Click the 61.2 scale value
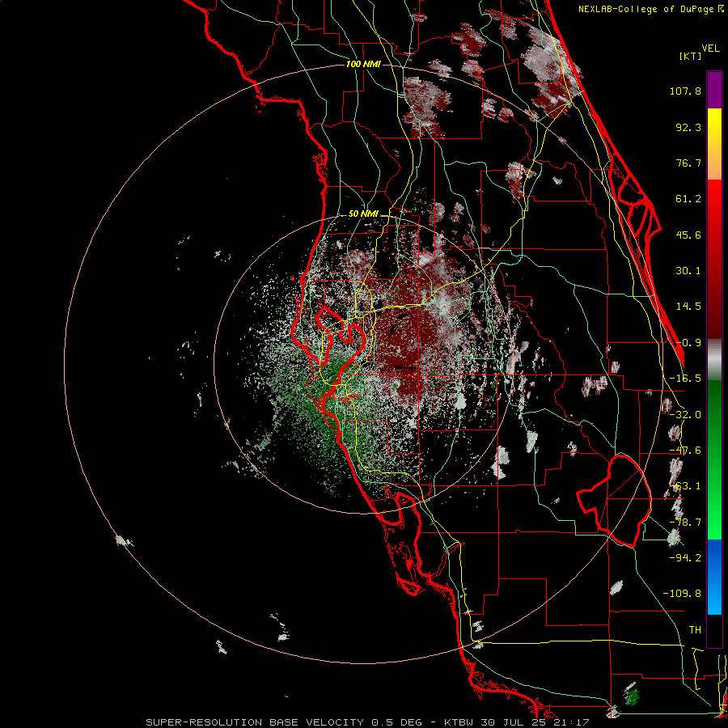The width and height of the screenshot is (728, 728). pos(688,199)
